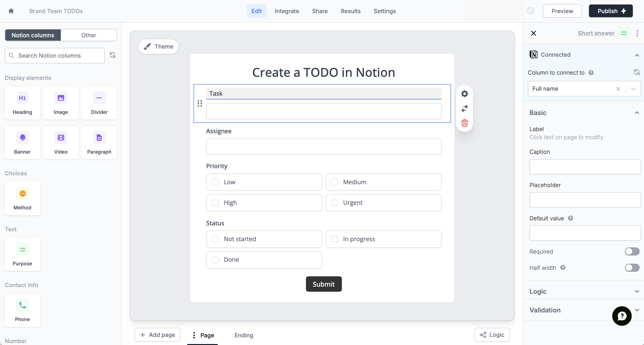Viewport: 644px width, 345px height.
Task: Insert a Divider element
Action: click(x=99, y=103)
